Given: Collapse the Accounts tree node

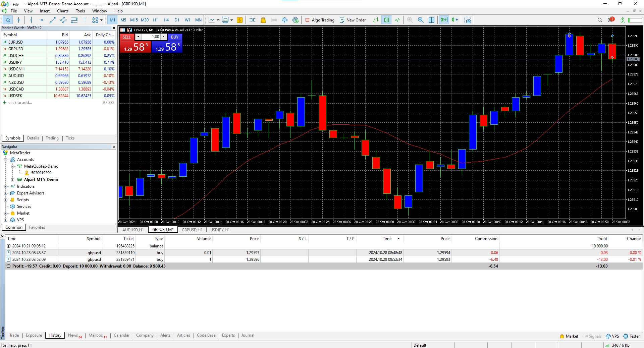Looking at the screenshot, I should tap(6, 160).
